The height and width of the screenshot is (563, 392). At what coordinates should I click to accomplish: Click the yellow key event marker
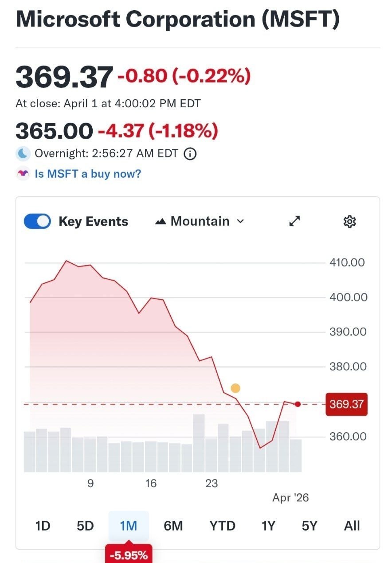click(x=235, y=388)
